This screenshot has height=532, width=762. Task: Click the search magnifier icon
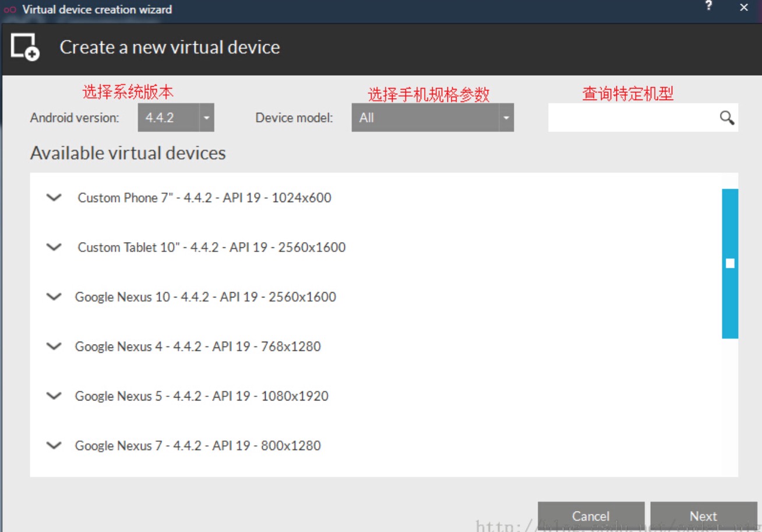click(x=726, y=118)
